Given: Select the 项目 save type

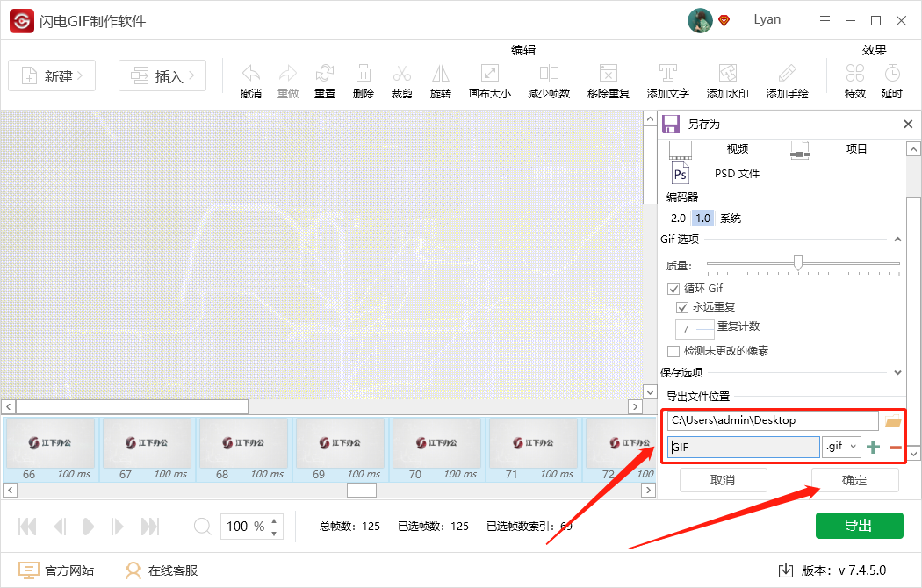Looking at the screenshot, I should tap(856, 148).
